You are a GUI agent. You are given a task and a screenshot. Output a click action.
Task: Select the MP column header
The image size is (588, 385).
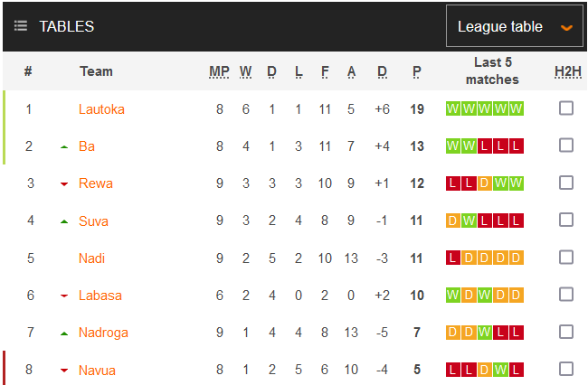219,71
